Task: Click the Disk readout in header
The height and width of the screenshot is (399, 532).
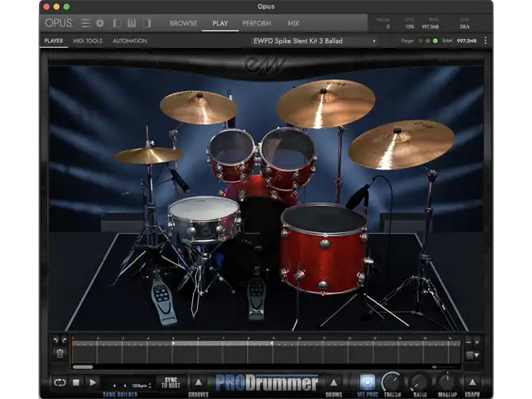Action: pos(464,23)
